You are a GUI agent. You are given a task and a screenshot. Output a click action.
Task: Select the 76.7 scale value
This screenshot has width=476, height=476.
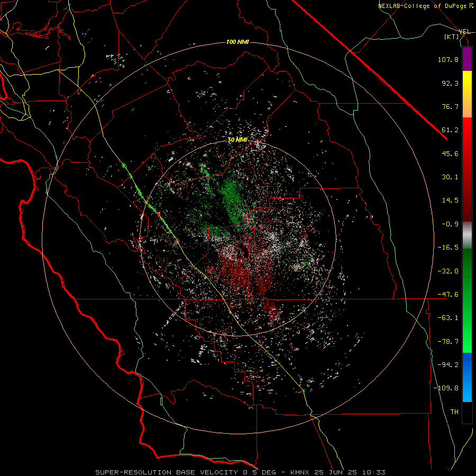[450, 106]
